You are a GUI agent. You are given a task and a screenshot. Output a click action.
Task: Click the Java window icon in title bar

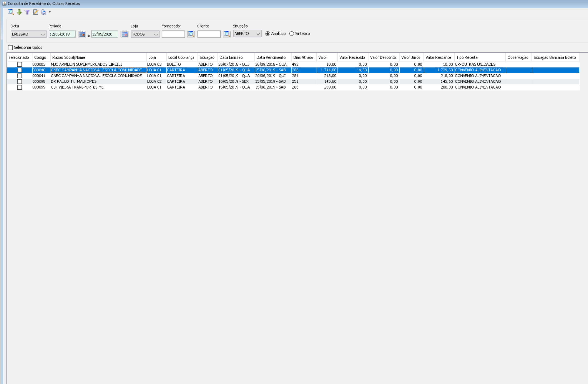(4, 4)
